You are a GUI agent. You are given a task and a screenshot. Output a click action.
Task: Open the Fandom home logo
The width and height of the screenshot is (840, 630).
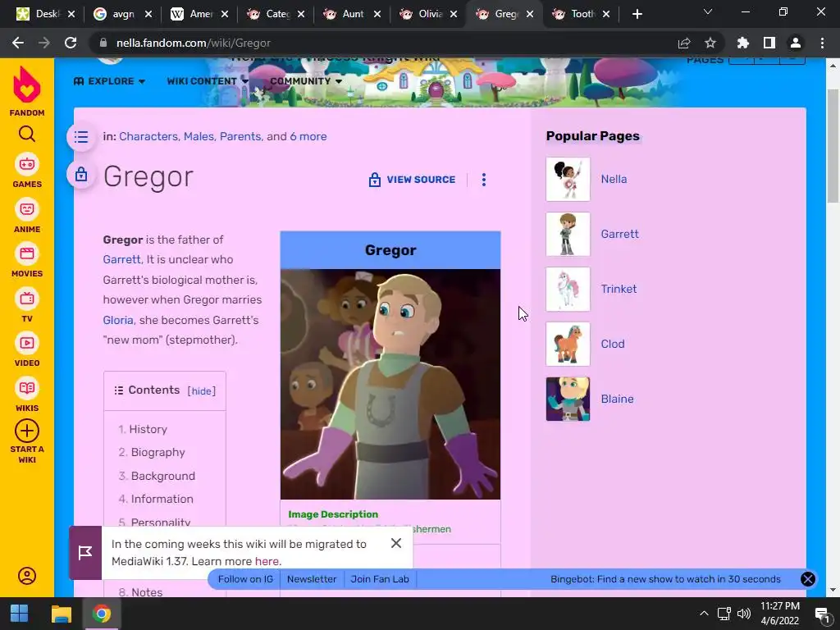tap(27, 91)
